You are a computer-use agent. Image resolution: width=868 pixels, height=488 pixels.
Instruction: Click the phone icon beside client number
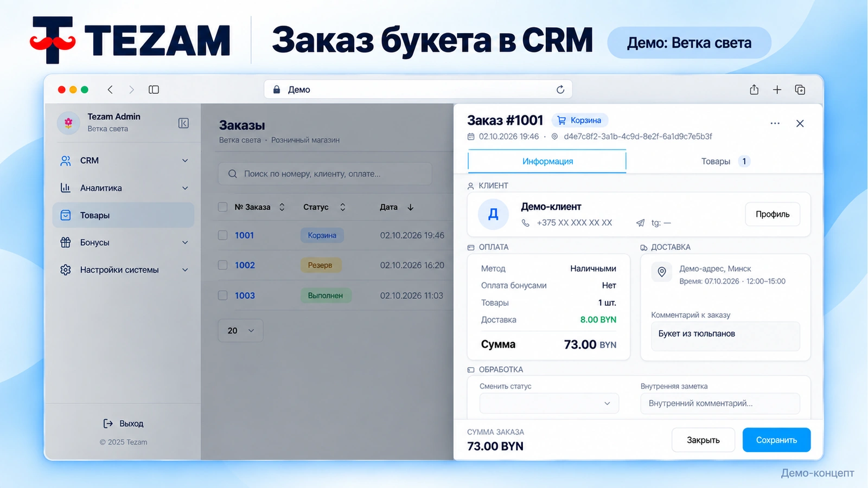pyautogui.click(x=525, y=223)
